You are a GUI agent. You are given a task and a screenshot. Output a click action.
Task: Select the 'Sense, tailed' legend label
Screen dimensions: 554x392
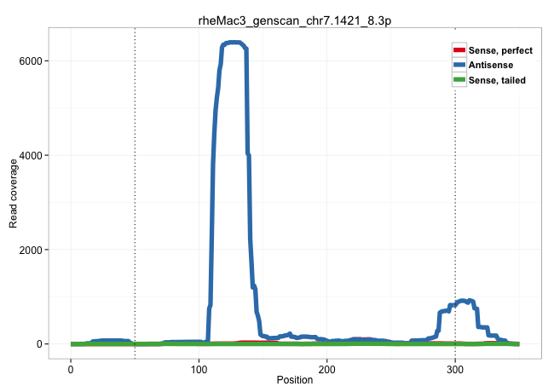pos(496,79)
